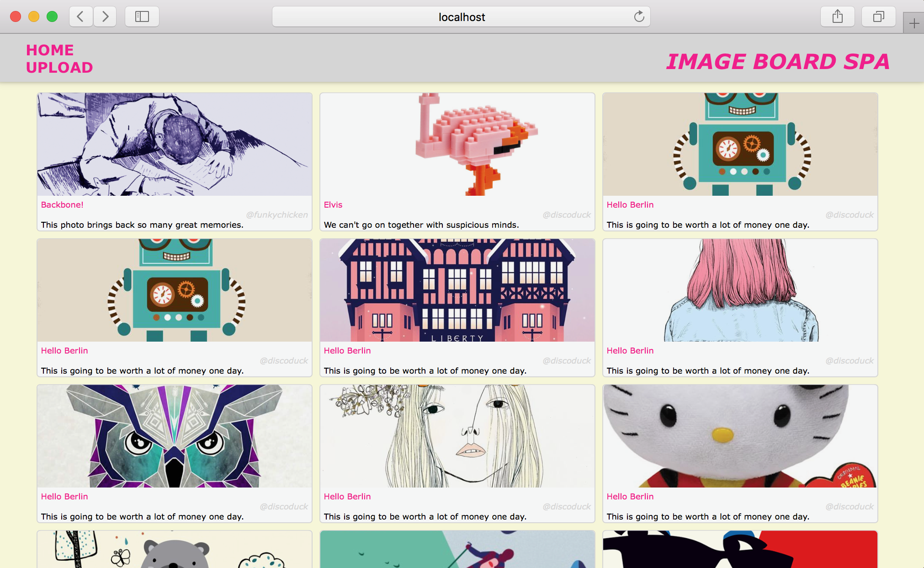The width and height of the screenshot is (924, 568).
Task: Open the Liberty building illustration thumbnail
Action: click(x=457, y=290)
